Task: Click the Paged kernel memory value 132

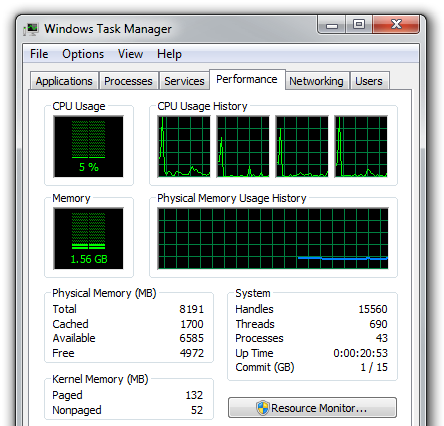Action: click(x=194, y=395)
